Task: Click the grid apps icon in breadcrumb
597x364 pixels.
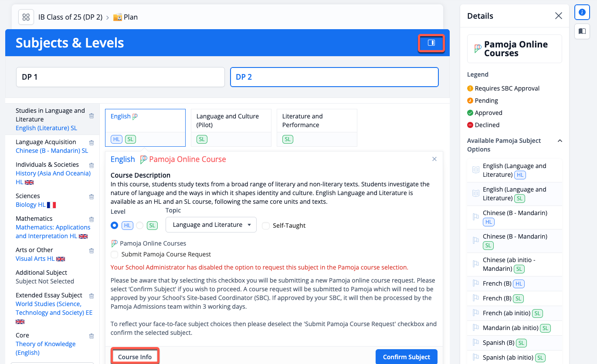Action: 26,17
